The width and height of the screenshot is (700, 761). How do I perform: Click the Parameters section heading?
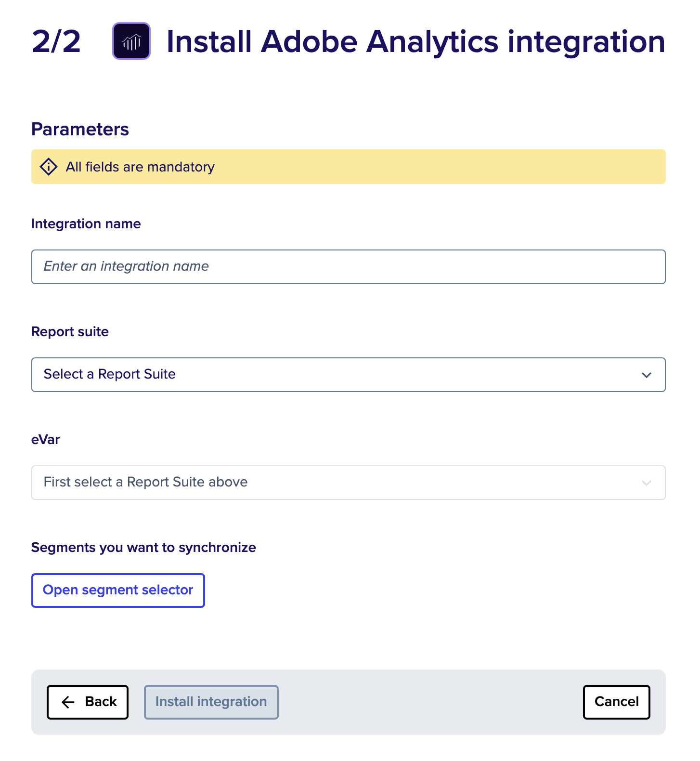[80, 129]
